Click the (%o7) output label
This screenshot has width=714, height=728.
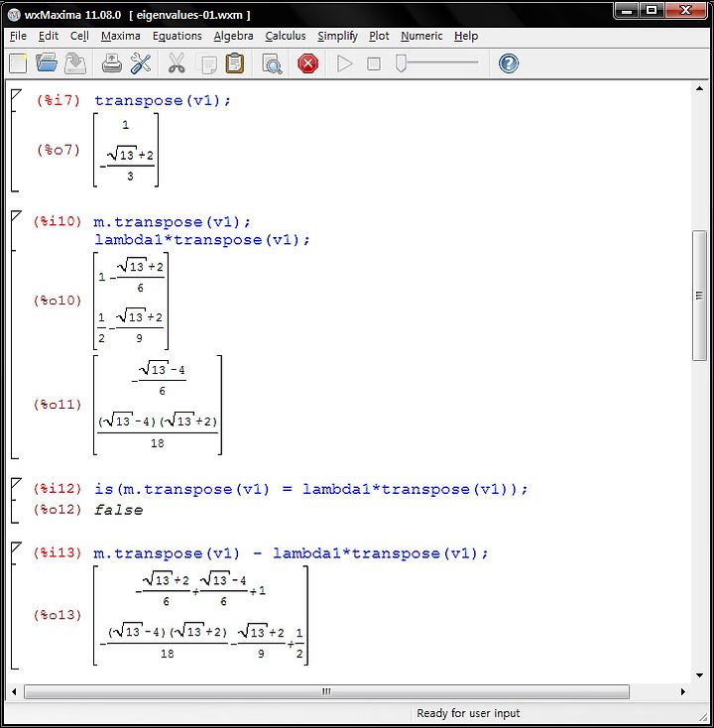pyautogui.click(x=59, y=150)
